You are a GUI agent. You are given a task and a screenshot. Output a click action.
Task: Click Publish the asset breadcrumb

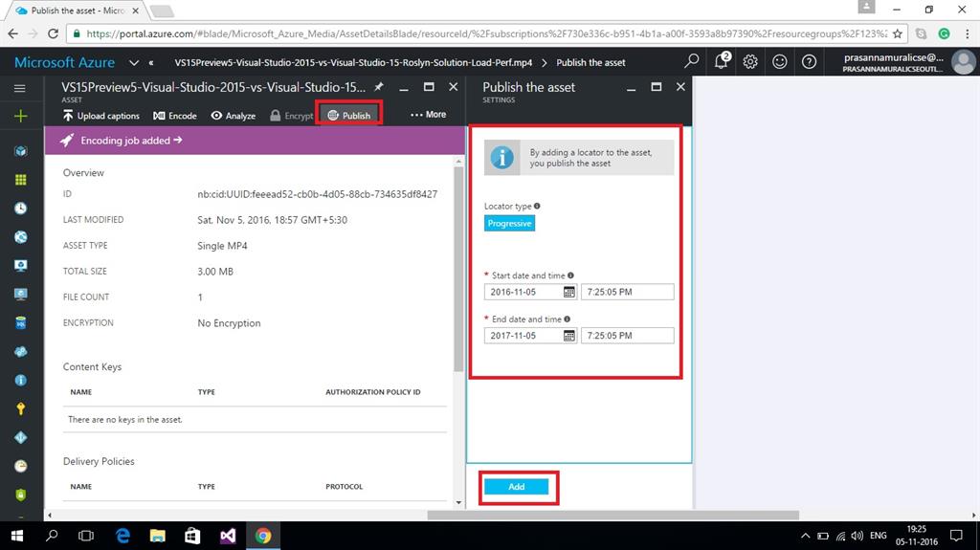click(590, 62)
